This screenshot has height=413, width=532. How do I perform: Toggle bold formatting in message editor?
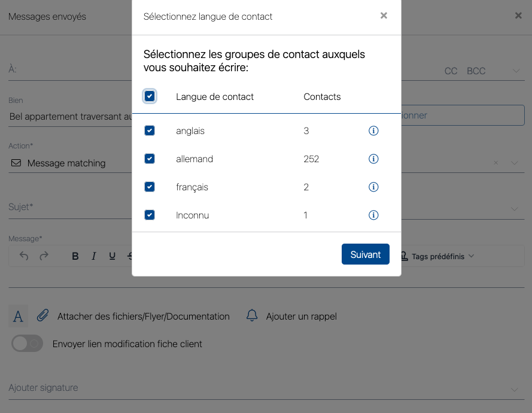pos(75,256)
